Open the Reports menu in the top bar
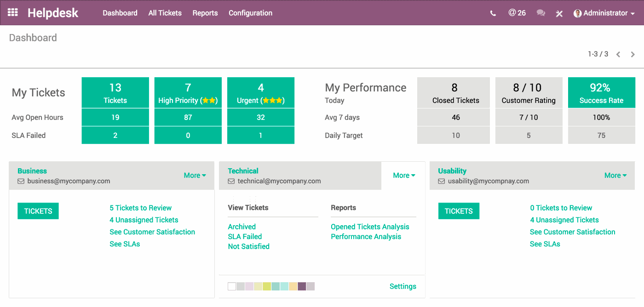The height and width of the screenshot is (307, 644). pos(205,13)
